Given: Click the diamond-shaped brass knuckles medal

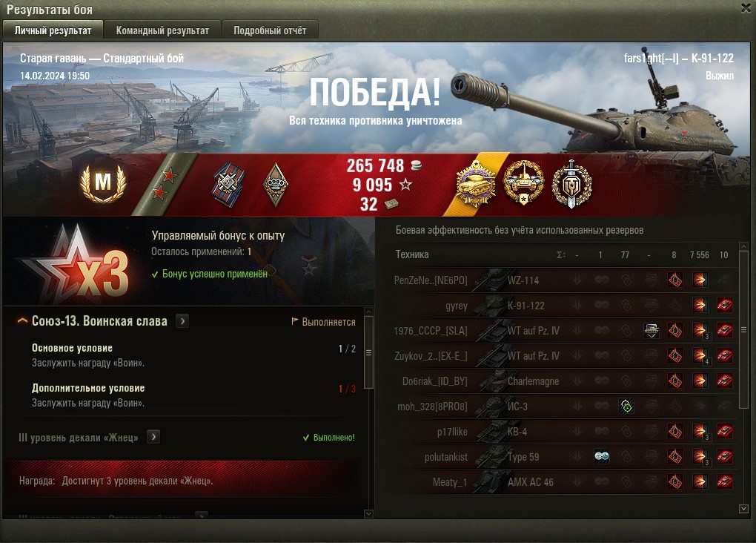Looking at the screenshot, I should [276, 185].
